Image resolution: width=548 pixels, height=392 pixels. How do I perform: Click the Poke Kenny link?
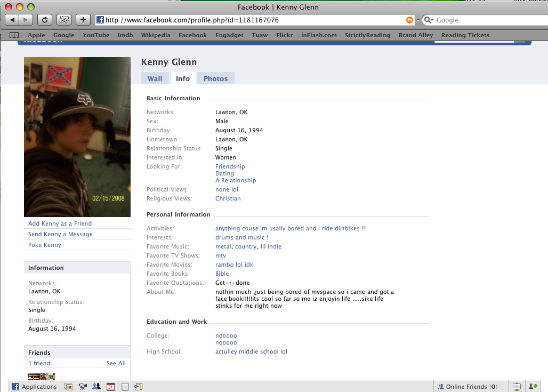[44, 245]
